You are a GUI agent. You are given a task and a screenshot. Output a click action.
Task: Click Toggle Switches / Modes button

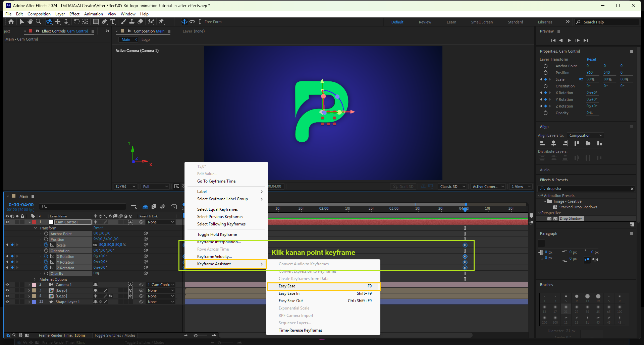tap(115, 335)
